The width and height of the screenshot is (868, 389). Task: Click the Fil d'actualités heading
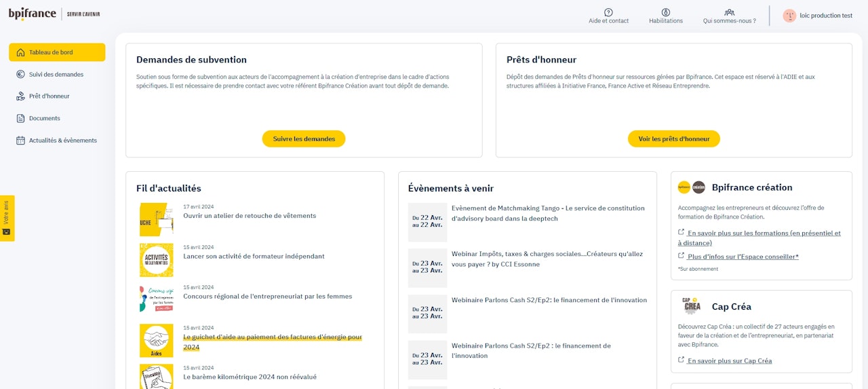pyautogui.click(x=168, y=188)
